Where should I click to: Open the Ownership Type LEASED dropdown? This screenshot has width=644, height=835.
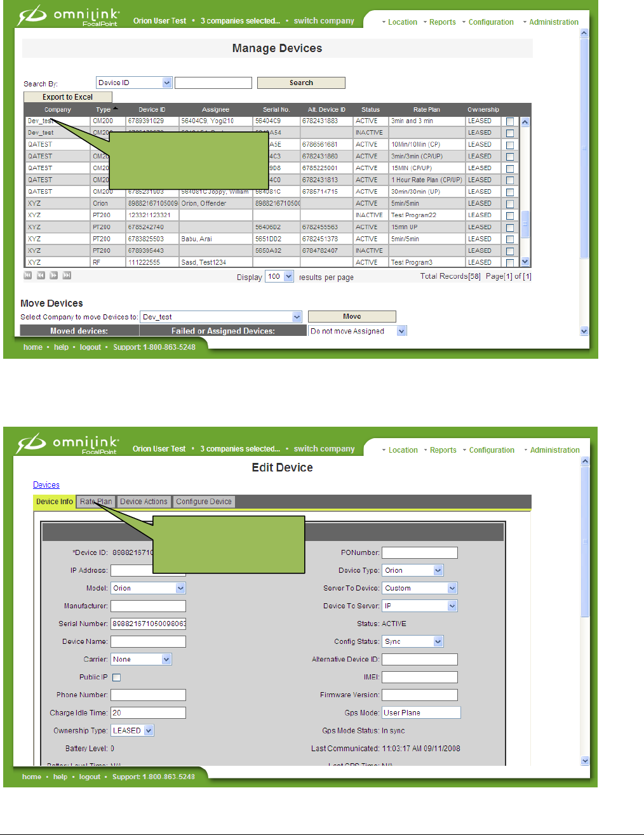132,730
